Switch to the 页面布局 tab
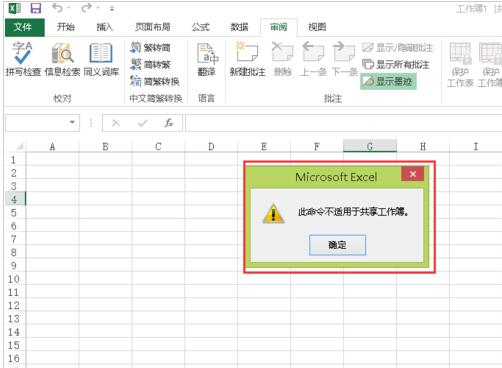Viewport: 502px width, 368px height. point(153,27)
